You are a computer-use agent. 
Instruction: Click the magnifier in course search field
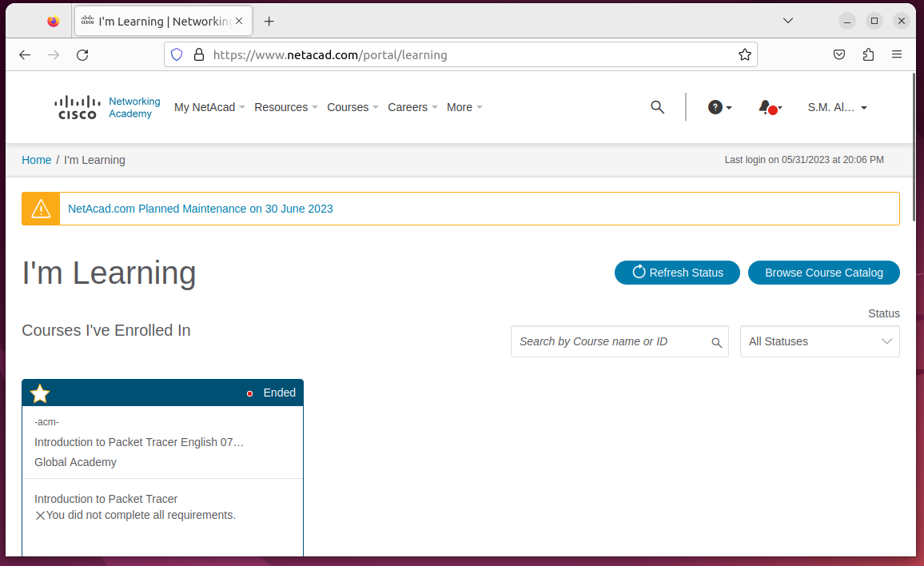716,342
